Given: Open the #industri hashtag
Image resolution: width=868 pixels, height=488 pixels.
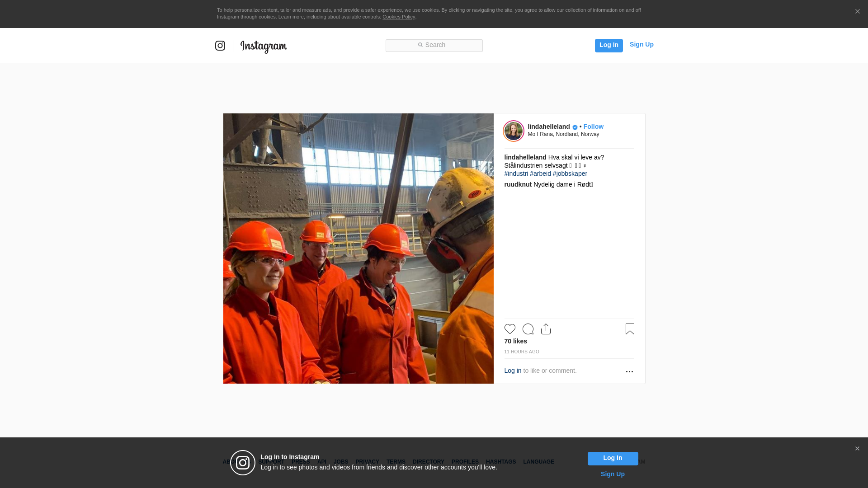Looking at the screenshot, I should click(x=516, y=174).
